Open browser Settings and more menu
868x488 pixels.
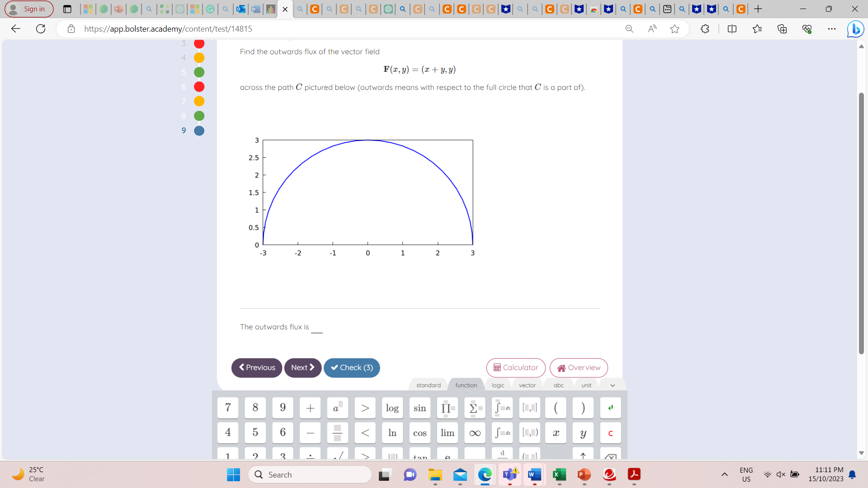(831, 29)
